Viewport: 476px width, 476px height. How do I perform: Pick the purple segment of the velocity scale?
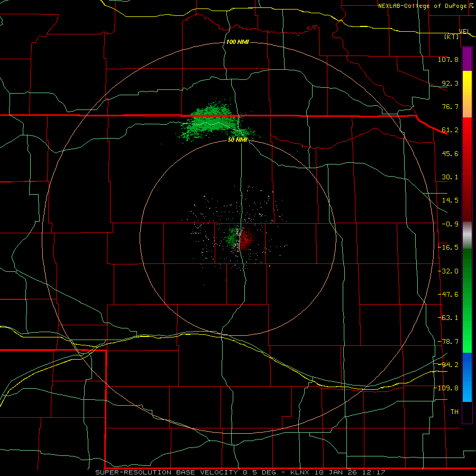pyautogui.click(x=467, y=59)
